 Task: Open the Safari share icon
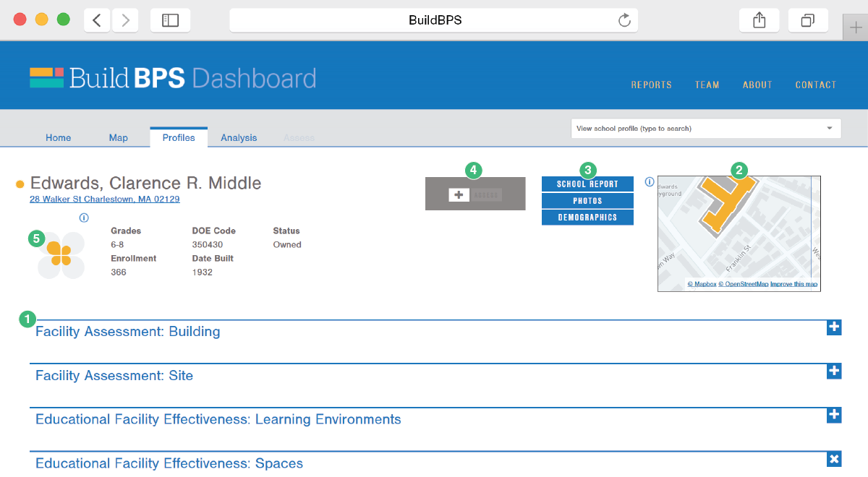pyautogui.click(x=759, y=20)
